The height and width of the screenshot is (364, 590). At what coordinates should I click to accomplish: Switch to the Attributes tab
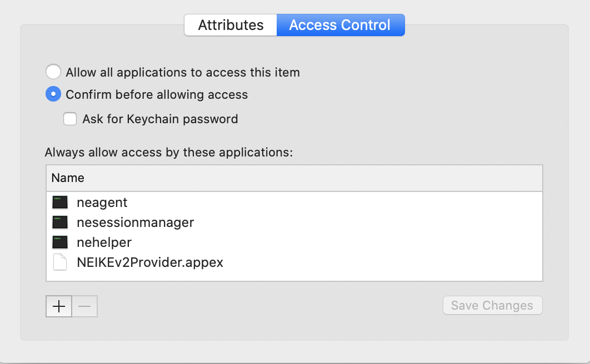coord(231,26)
